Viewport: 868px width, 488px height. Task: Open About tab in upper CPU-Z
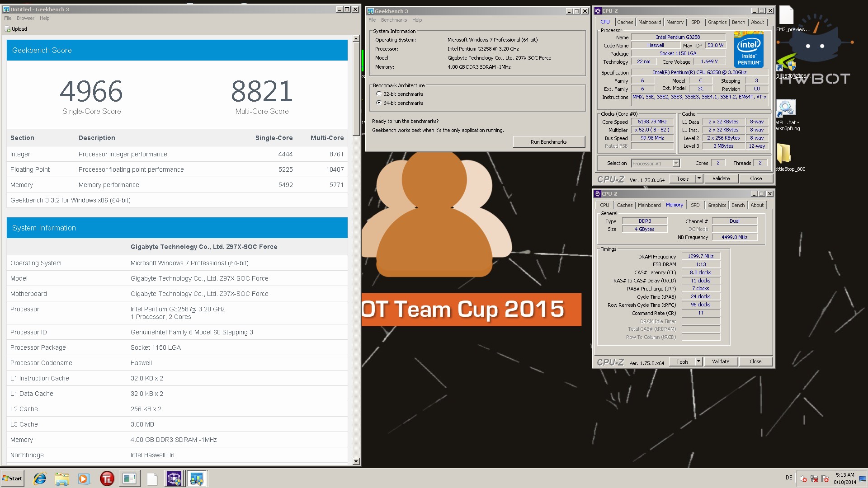coord(757,22)
